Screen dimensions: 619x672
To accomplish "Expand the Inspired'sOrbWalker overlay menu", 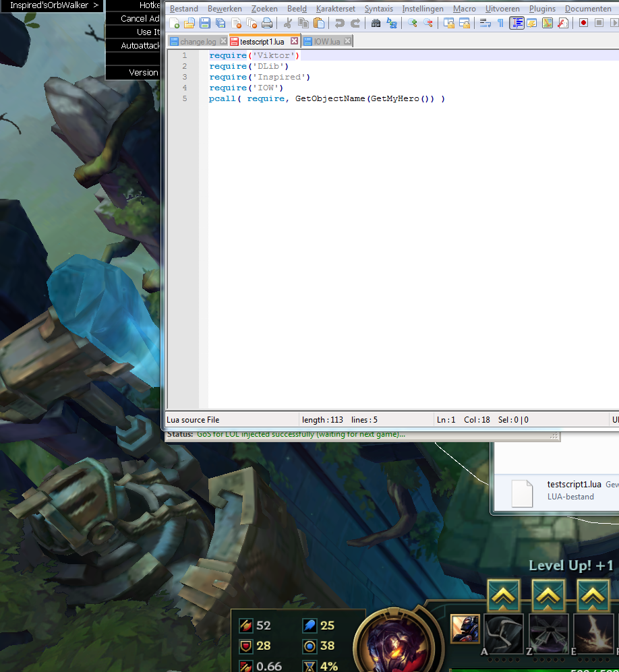I will click(x=51, y=5).
